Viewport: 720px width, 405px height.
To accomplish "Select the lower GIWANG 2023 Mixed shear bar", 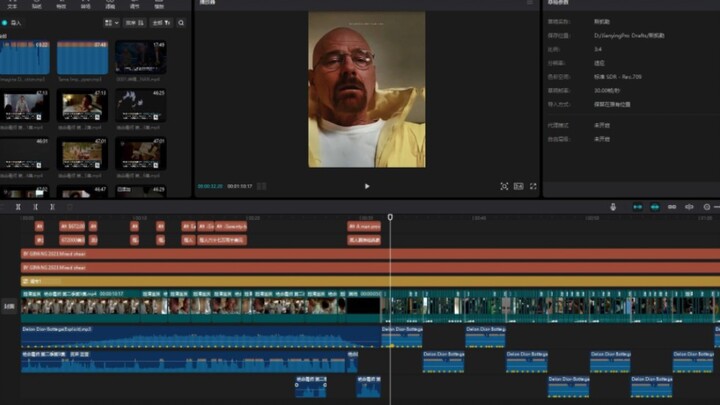I will (371, 267).
